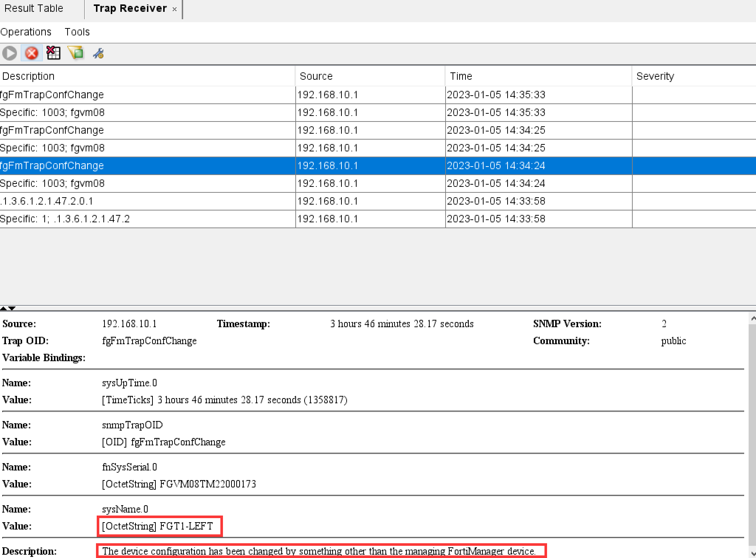The image size is (756, 558).
Task: Select the fgFmTrapConfChange row at 14:35:33
Action: tap(148, 95)
